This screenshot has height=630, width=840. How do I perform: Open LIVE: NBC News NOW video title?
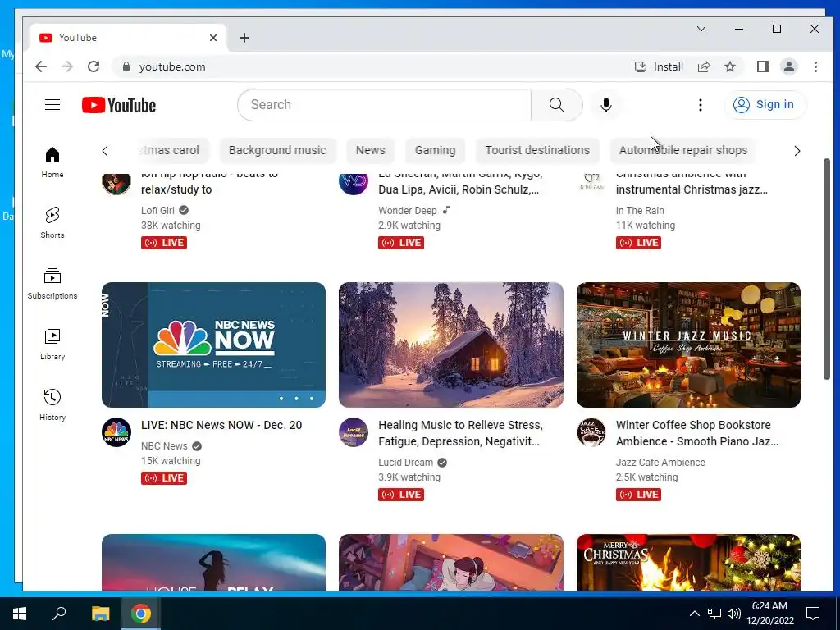221,425
